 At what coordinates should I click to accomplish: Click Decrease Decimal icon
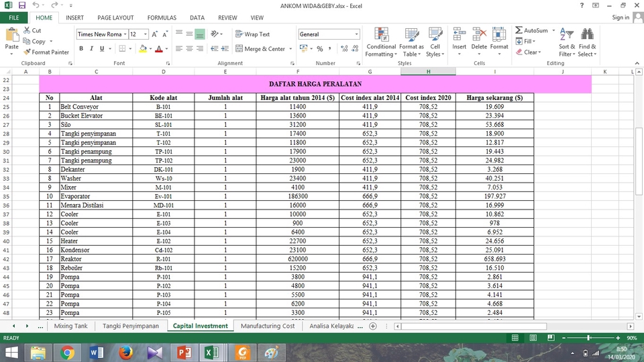tap(356, 48)
